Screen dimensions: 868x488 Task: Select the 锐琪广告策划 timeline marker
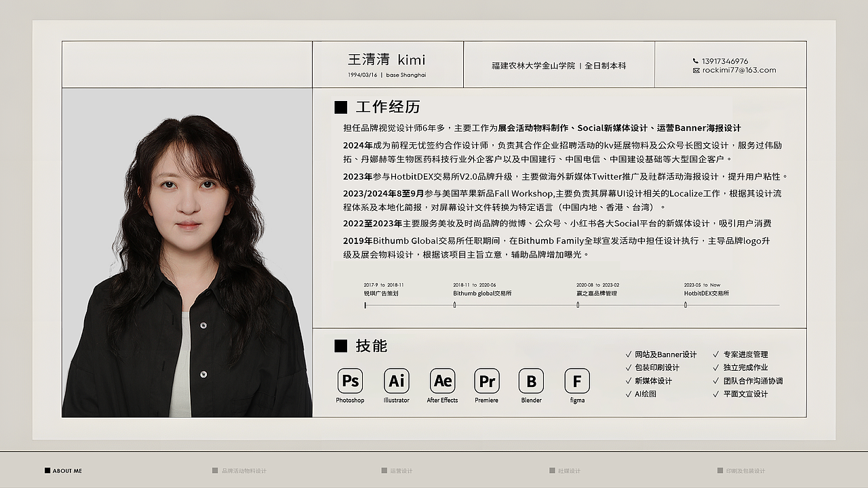[365, 305]
